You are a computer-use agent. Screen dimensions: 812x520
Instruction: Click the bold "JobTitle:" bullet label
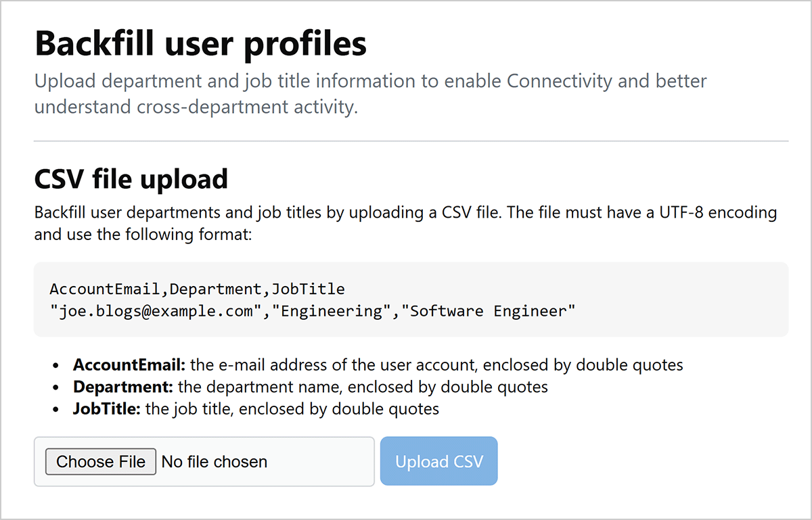pyautogui.click(x=107, y=409)
